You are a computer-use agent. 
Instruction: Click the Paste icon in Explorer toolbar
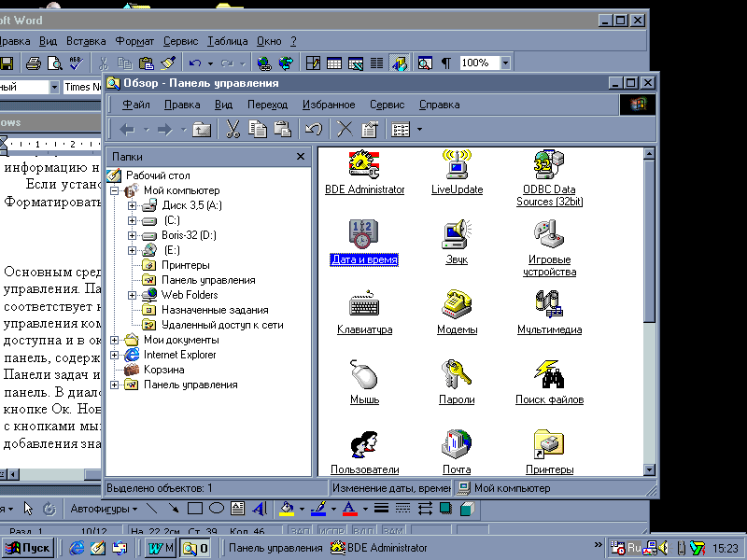pos(283,129)
